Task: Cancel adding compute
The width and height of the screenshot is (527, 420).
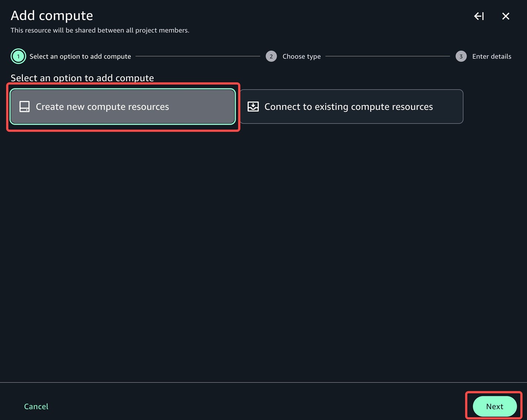Action: click(36, 406)
